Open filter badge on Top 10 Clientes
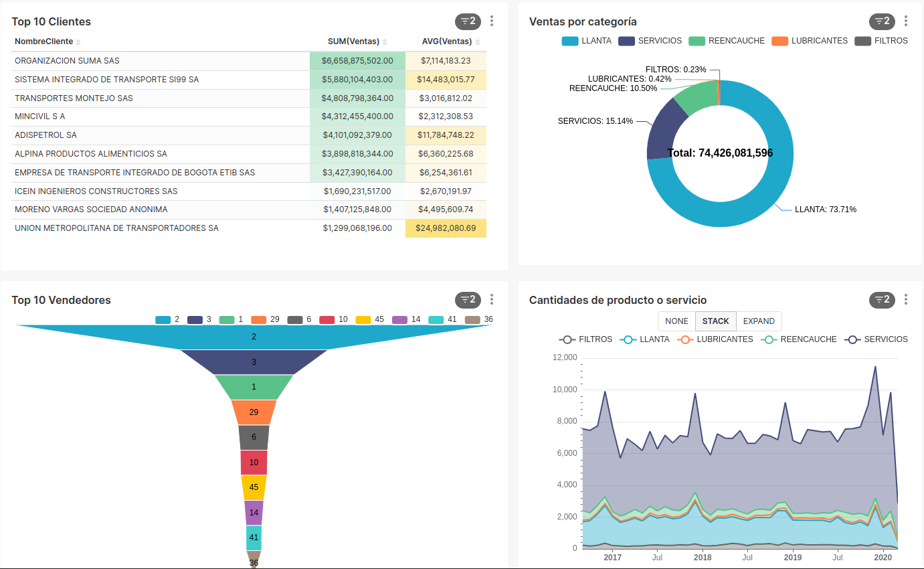The height and width of the screenshot is (569, 924). point(468,21)
